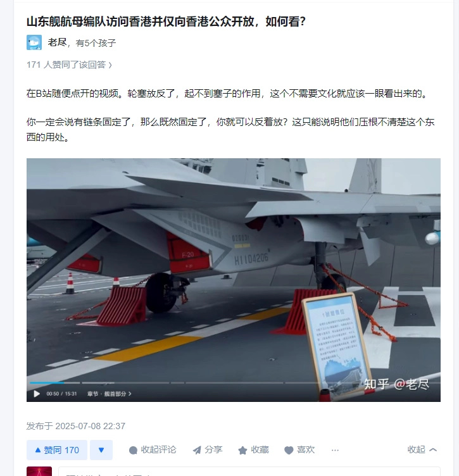Click the video progress bar

click(x=234, y=383)
